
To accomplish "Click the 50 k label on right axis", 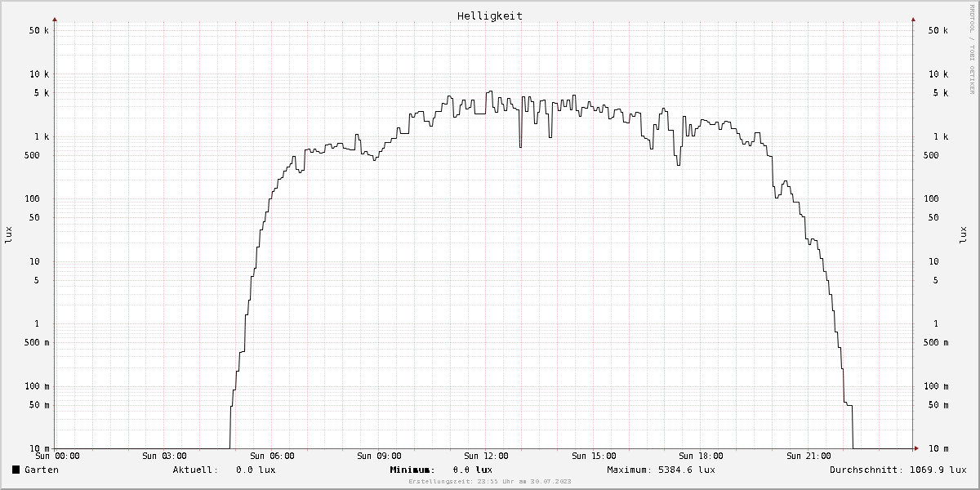I will [x=938, y=30].
